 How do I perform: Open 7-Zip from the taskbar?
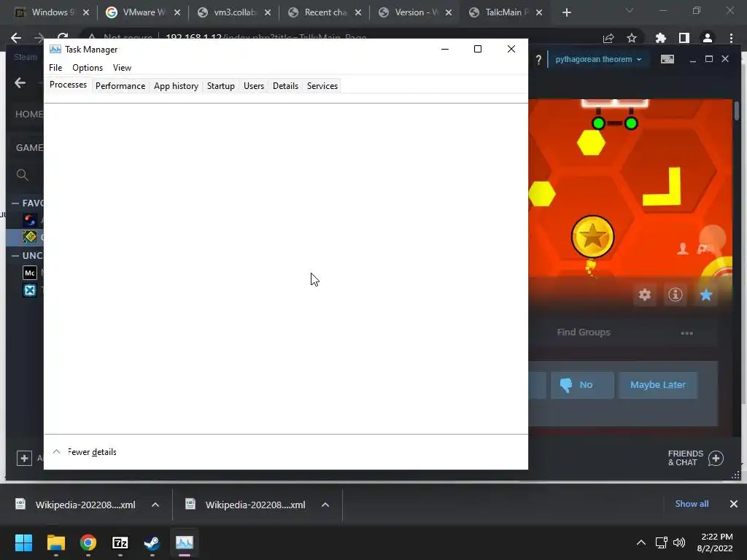[120, 542]
